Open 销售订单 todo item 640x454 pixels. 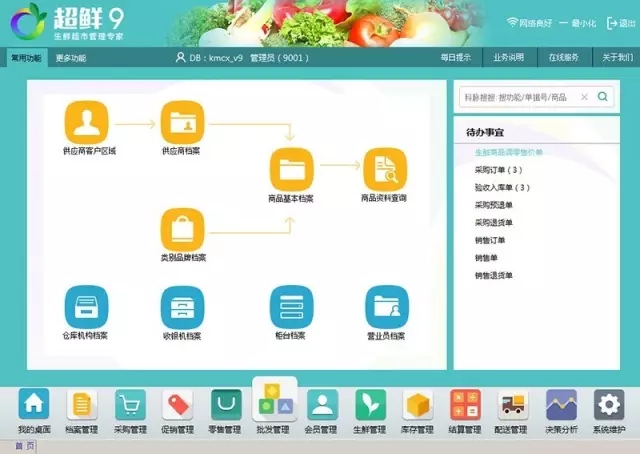[490, 240]
